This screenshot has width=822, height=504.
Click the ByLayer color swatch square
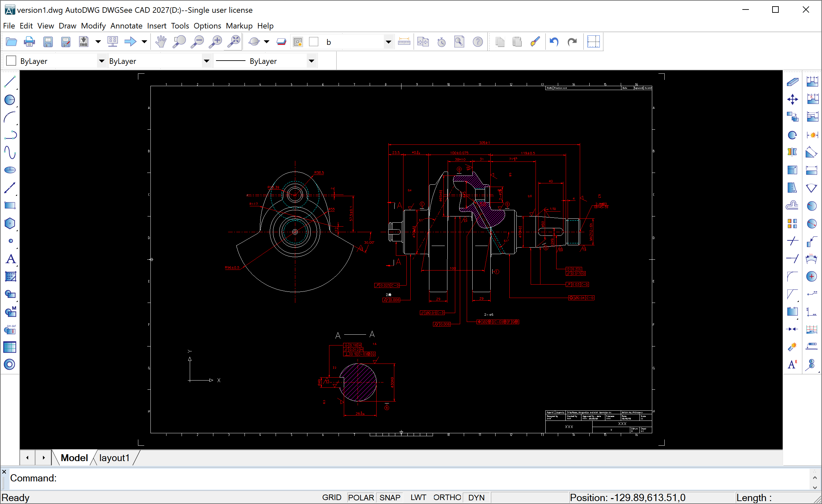click(x=11, y=61)
